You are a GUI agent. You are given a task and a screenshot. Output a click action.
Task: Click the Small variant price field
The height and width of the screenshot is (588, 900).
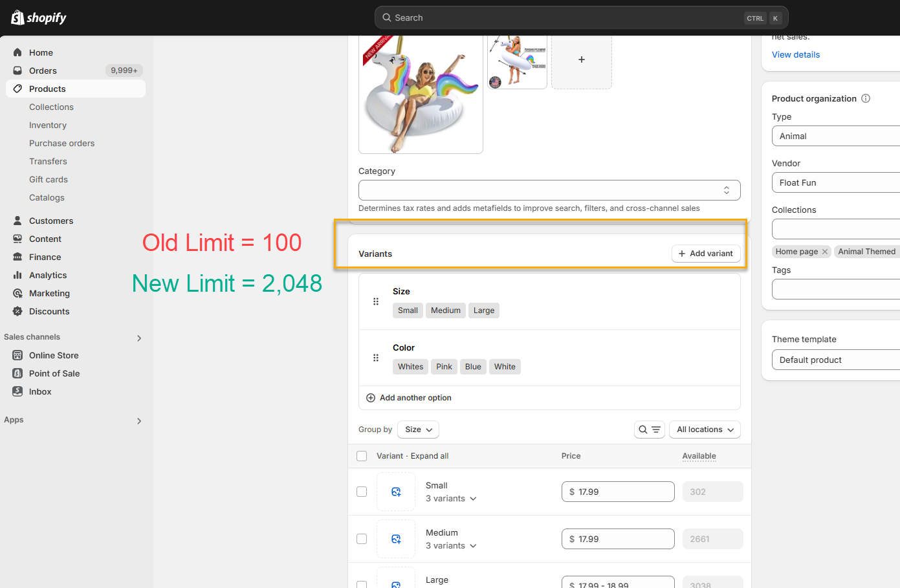[618, 492]
